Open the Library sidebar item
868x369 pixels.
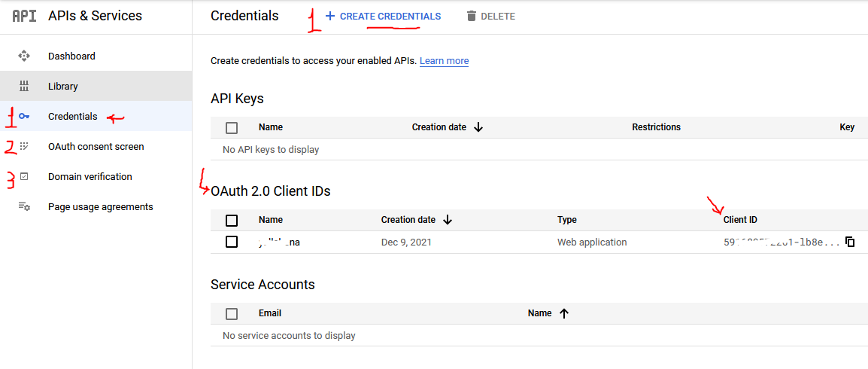96,86
